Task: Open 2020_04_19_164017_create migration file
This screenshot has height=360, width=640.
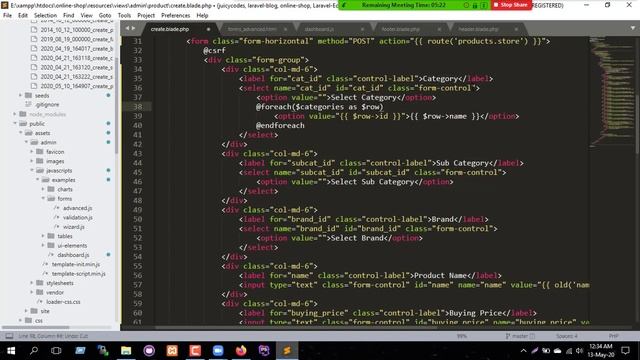Action: [x=76, y=48]
